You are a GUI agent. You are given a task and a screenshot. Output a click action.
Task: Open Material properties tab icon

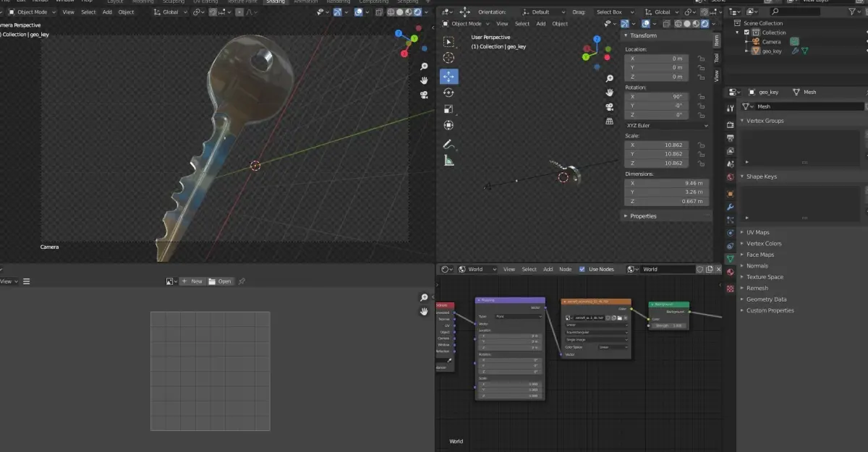730,273
